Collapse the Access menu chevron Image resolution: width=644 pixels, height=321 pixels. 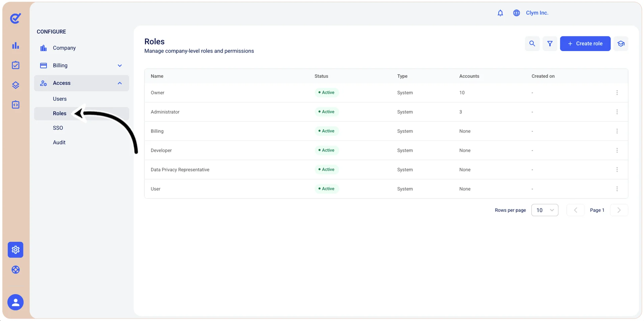[x=120, y=83]
